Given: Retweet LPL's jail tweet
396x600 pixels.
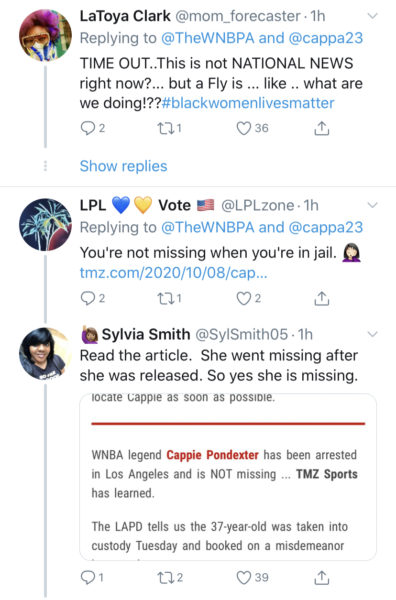Looking at the screenshot, I should 166,298.
